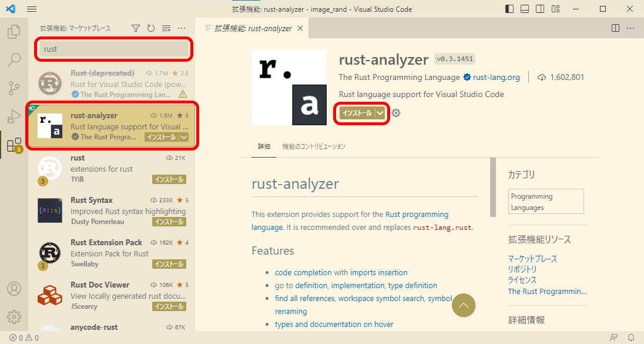Click in the extension search field
Screen dimensions: 644x344
pyautogui.click(x=112, y=49)
